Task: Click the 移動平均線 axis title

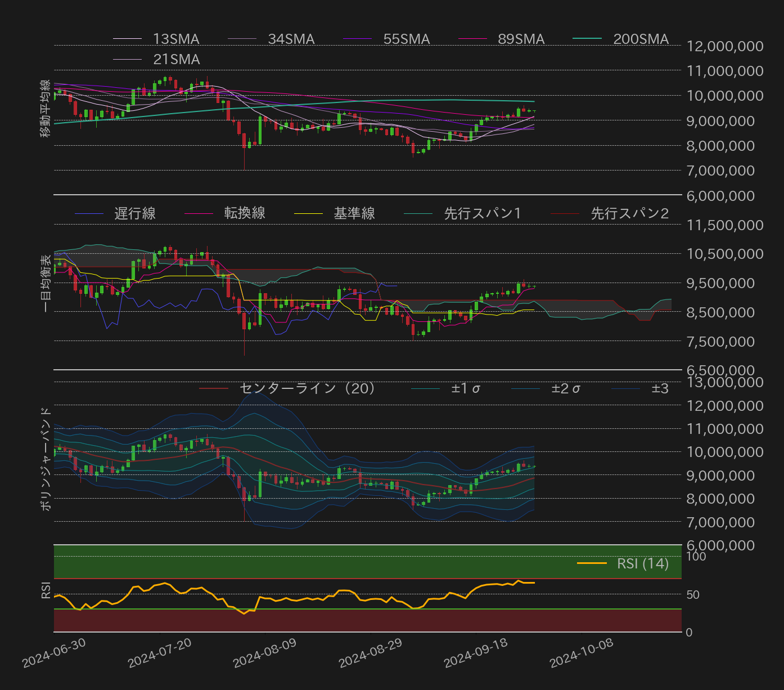Action: (x=46, y=108)
